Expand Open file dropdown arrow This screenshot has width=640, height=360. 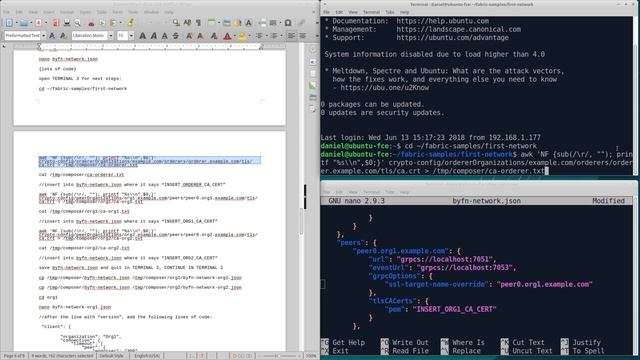tap(31, 23)
